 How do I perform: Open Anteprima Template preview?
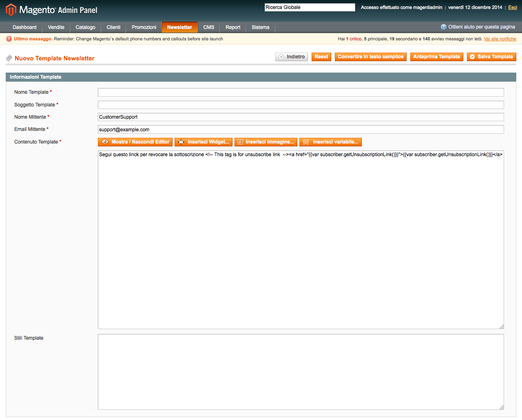(436, 57)
